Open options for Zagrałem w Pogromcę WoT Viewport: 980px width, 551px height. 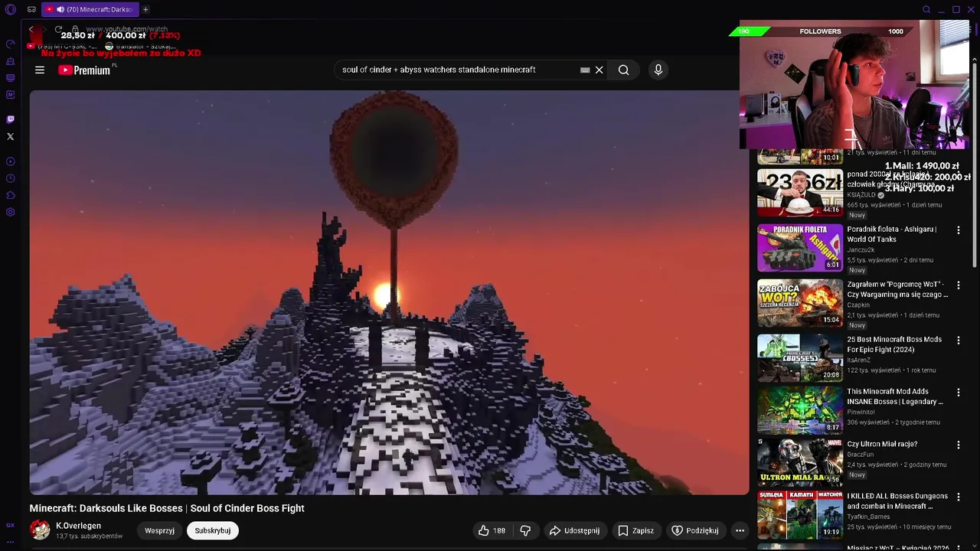pos(958,285)
